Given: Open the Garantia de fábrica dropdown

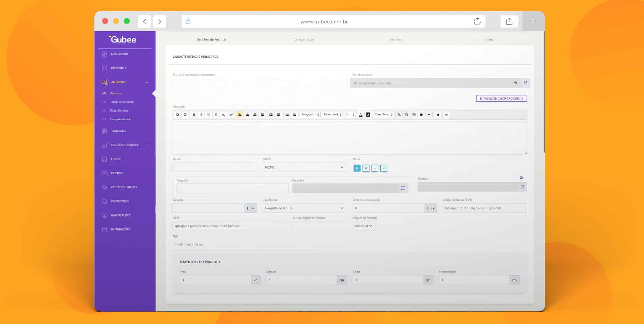Looking at the screenshot, I should pos(305,208).
